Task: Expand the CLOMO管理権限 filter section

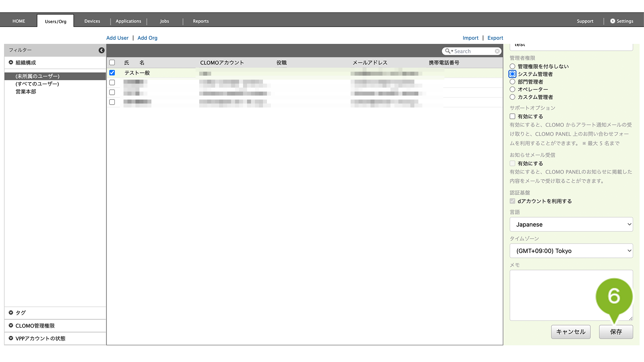Action: point(11,325)
